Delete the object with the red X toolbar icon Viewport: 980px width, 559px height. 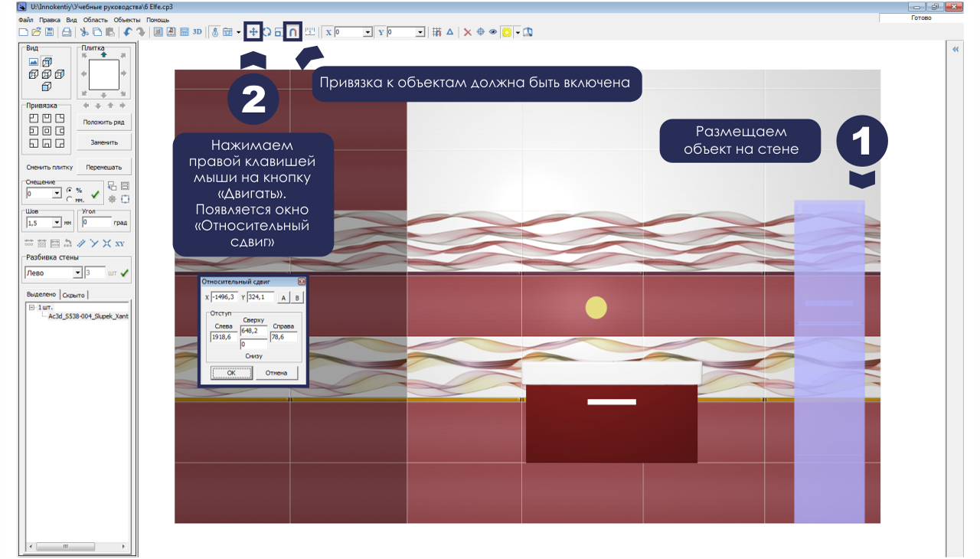pyautogui.click(x=468, y=32)
